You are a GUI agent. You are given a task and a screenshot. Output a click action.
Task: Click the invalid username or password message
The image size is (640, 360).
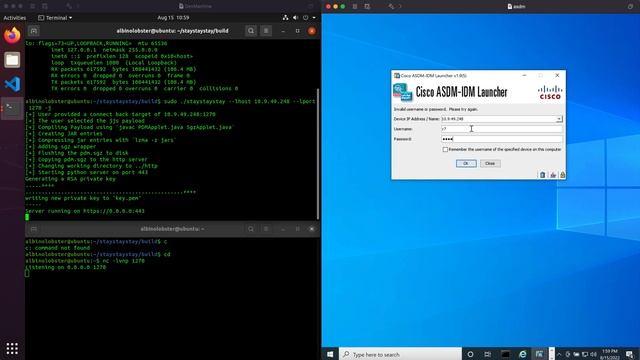[x=436, y=109]
